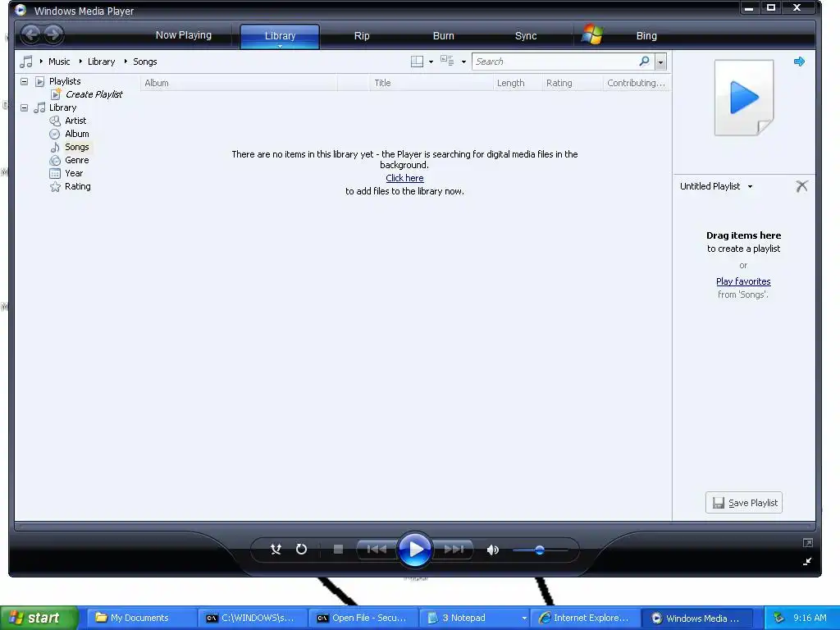Collapse the Playlists tree node
The image size is (840, 630).
[24, 81]
